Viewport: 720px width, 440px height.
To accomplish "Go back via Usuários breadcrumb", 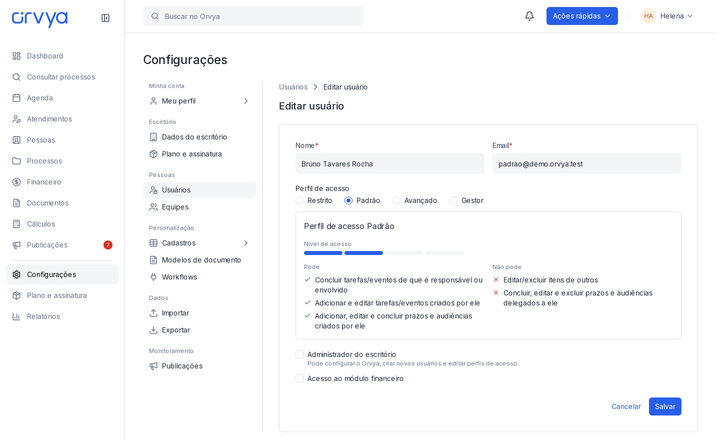I will [293, 87].
